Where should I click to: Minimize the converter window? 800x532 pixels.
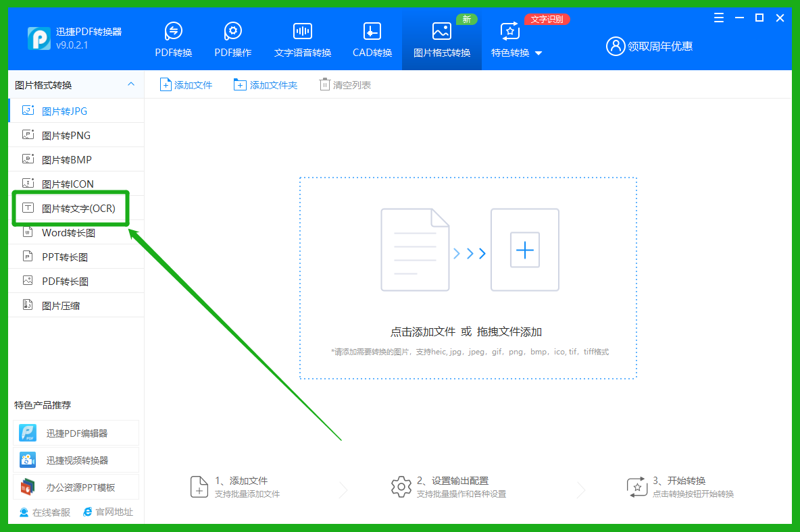[739, 18]
